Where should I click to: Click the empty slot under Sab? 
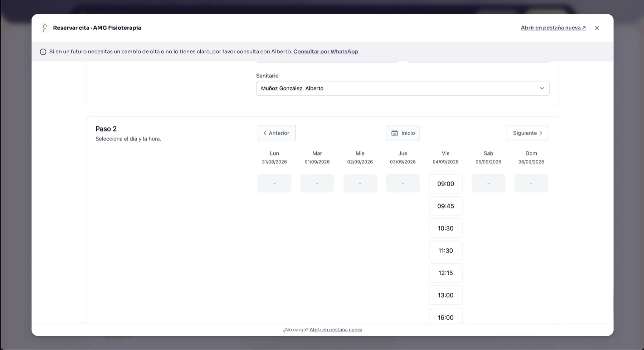pyautogui.click(x=488, y=183)
